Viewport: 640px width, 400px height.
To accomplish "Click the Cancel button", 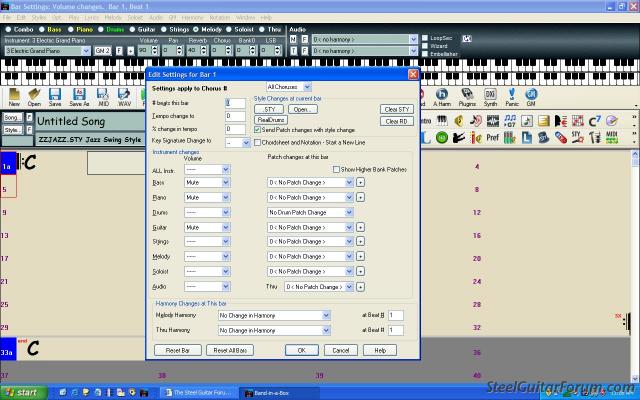I will (x=340, y=350).
